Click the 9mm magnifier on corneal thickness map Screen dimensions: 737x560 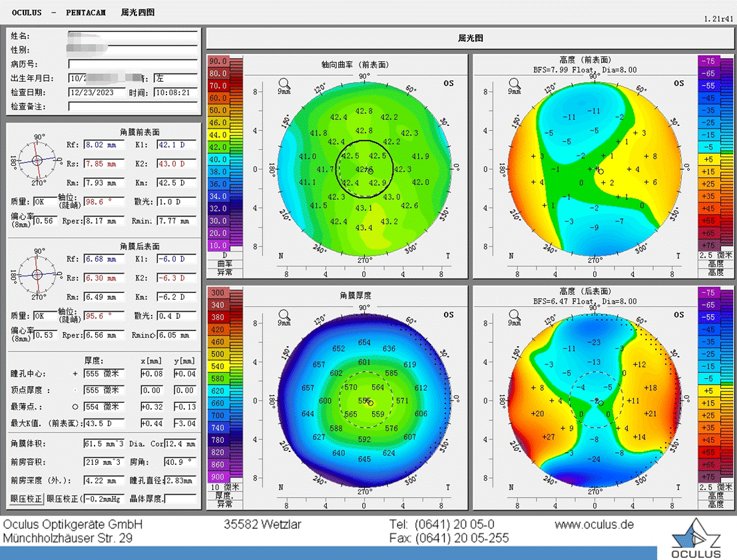tap(284, 318)
